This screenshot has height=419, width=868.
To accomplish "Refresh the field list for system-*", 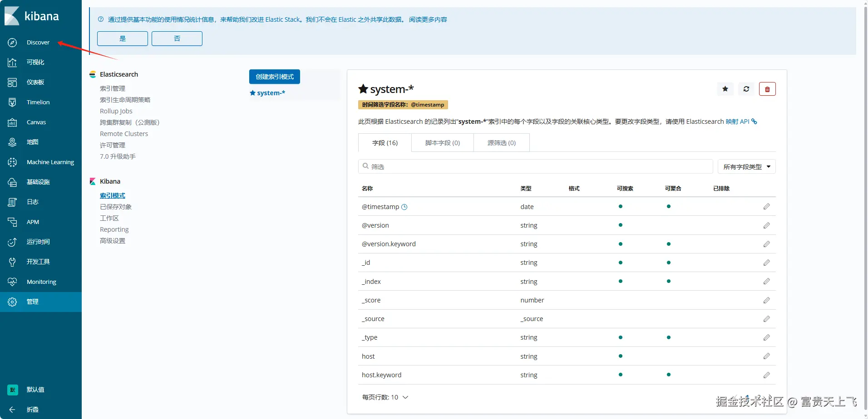I will (746, 89).
